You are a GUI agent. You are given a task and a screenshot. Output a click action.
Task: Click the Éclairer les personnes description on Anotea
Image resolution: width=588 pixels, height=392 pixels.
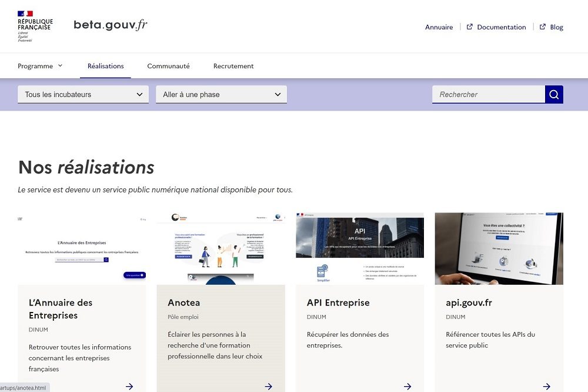215,345
